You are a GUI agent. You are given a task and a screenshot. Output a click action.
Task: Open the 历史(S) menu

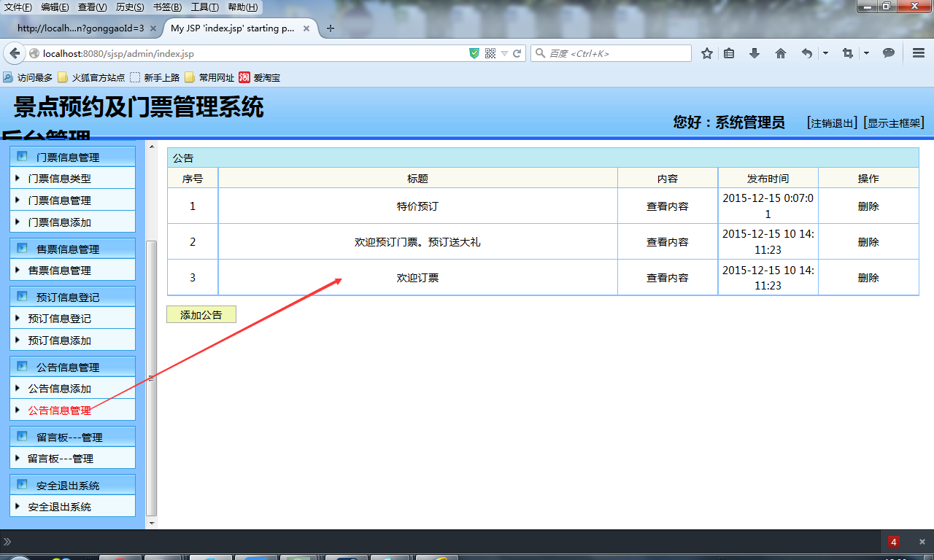click(130, 7)
